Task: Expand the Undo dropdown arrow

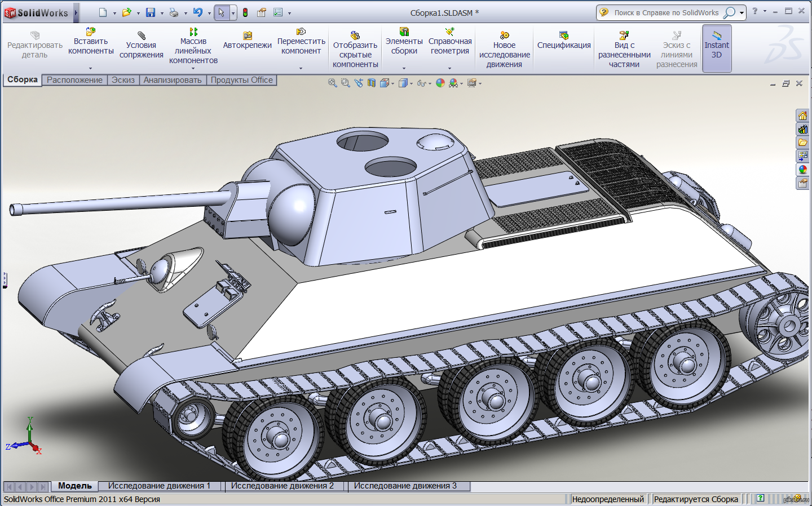Action: (209, 13)
